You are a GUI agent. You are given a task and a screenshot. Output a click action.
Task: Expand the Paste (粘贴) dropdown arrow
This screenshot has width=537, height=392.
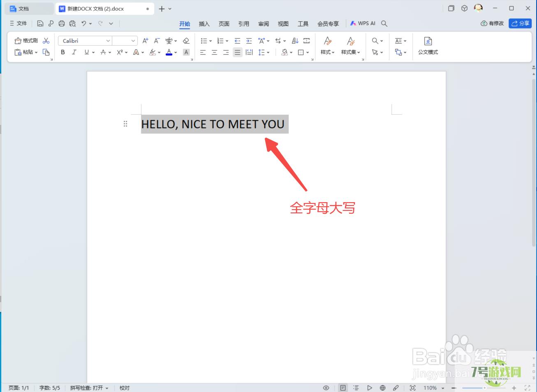(36, 52)
